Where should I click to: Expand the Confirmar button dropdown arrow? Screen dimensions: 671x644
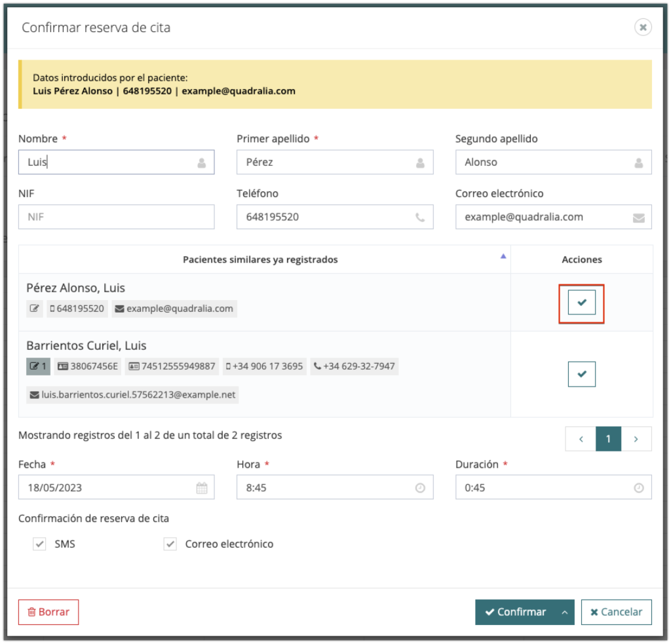(x=564, y=612)
